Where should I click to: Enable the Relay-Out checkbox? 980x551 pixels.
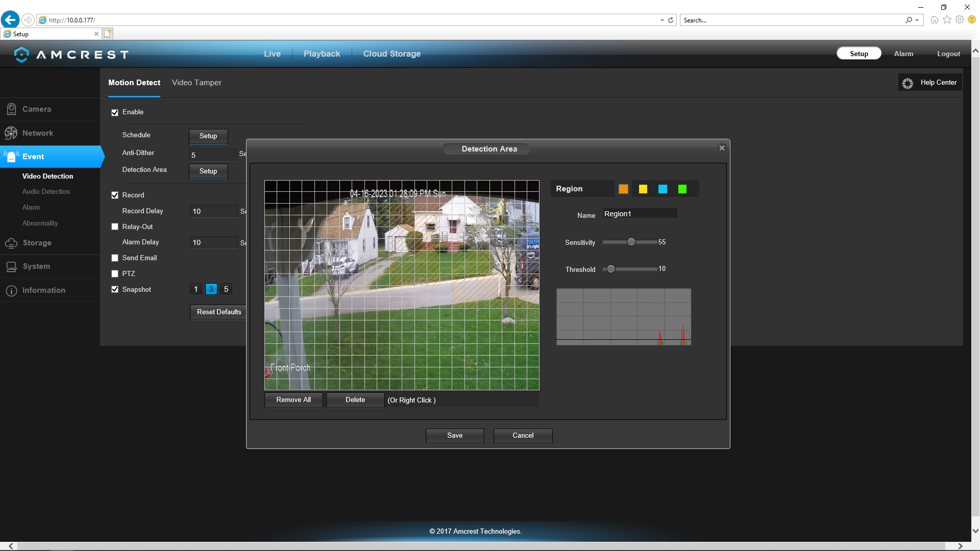(115, 227)
